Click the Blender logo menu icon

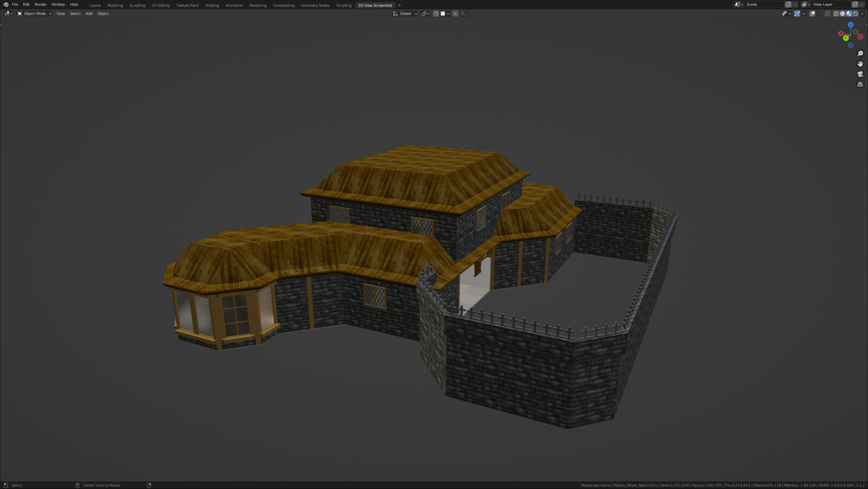click(6, 4)
